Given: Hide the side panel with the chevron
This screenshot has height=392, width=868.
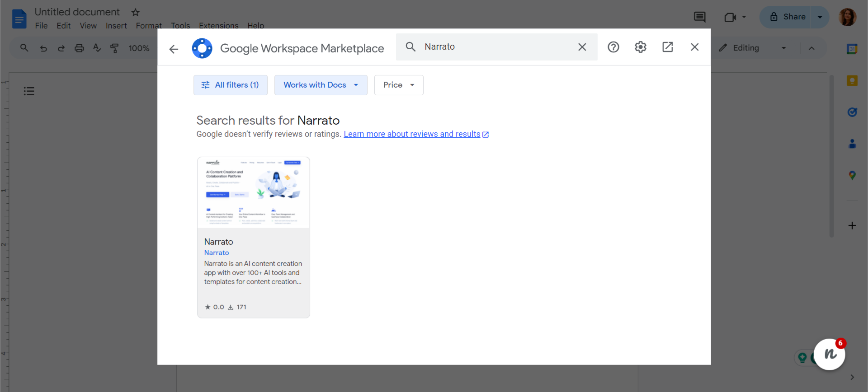Looking at the screenshot, I should pyautogui.click(x=852, y=377).
